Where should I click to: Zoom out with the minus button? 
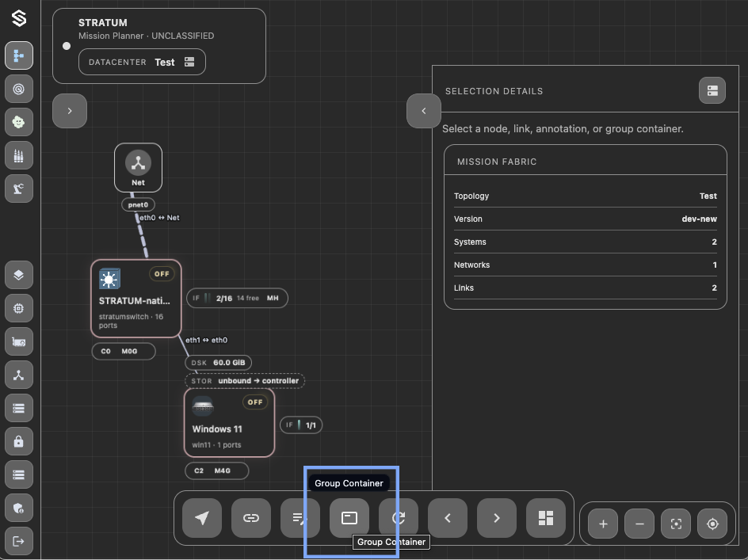(639, 524)
